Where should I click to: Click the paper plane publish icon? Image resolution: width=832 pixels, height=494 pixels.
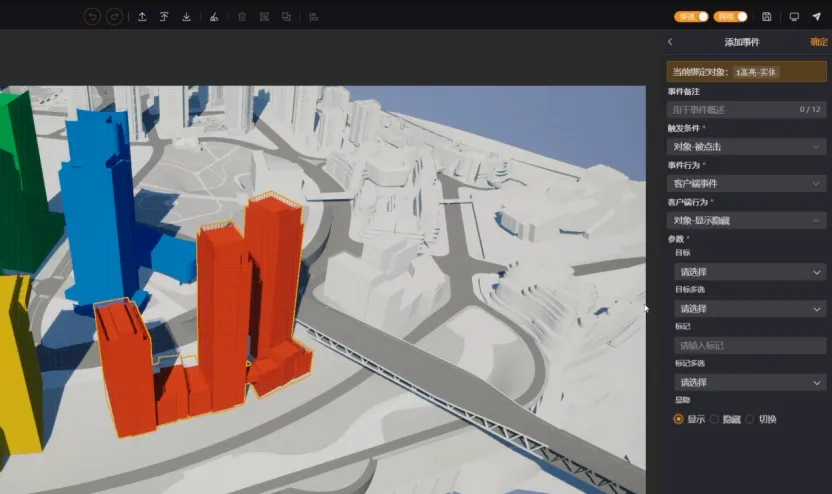pyautogui.click(x=817, y=16)
